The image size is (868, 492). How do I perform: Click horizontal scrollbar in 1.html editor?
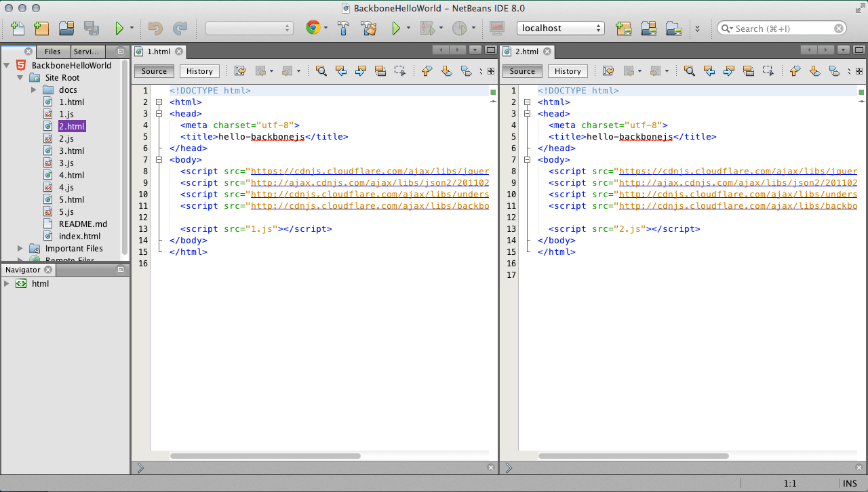click(265, 456)
